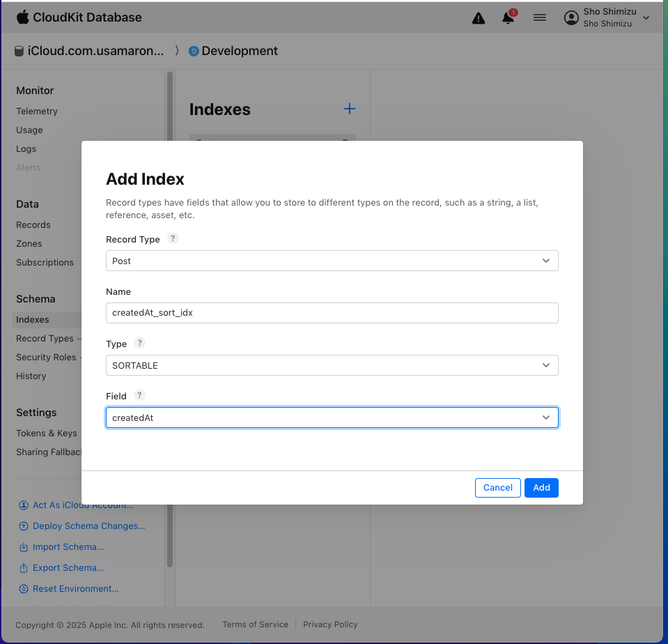The width and height of the screenshot is (668, 644).
Task: Cancel the Add Index dialog
Action: (497, 488)
